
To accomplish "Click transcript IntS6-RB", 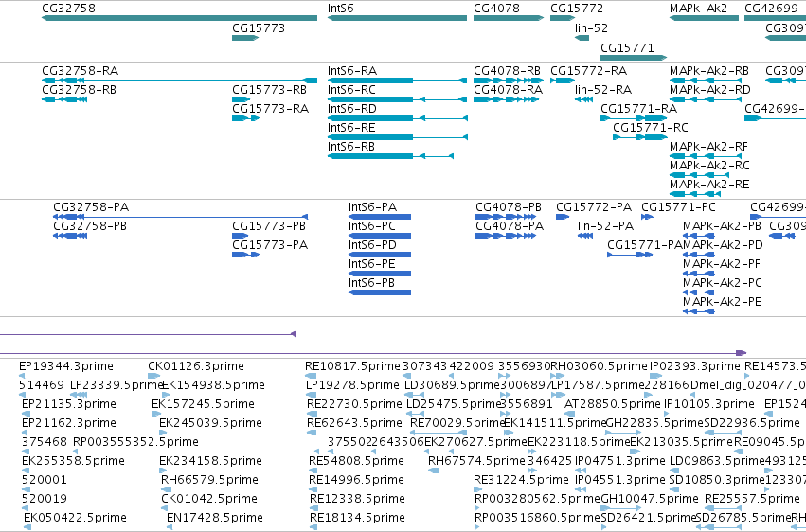I will (x=390, y=156).
